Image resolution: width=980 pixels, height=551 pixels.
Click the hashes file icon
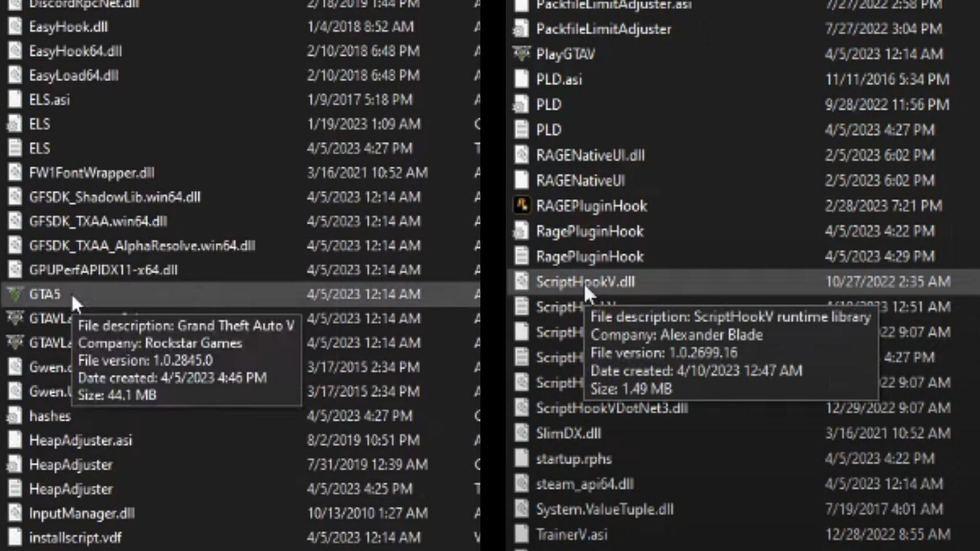point(14,416)
